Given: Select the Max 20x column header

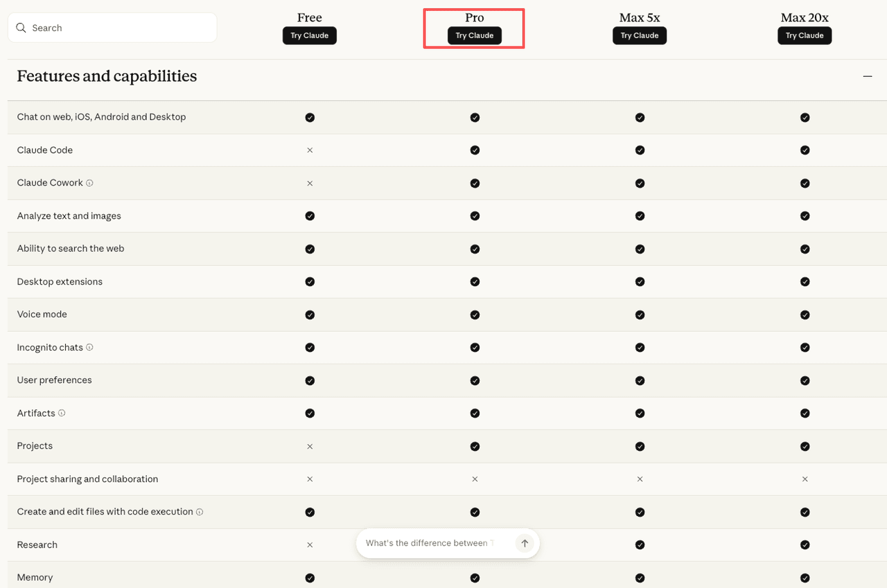Looking at the screenshot, I should [x=805, y=17].
